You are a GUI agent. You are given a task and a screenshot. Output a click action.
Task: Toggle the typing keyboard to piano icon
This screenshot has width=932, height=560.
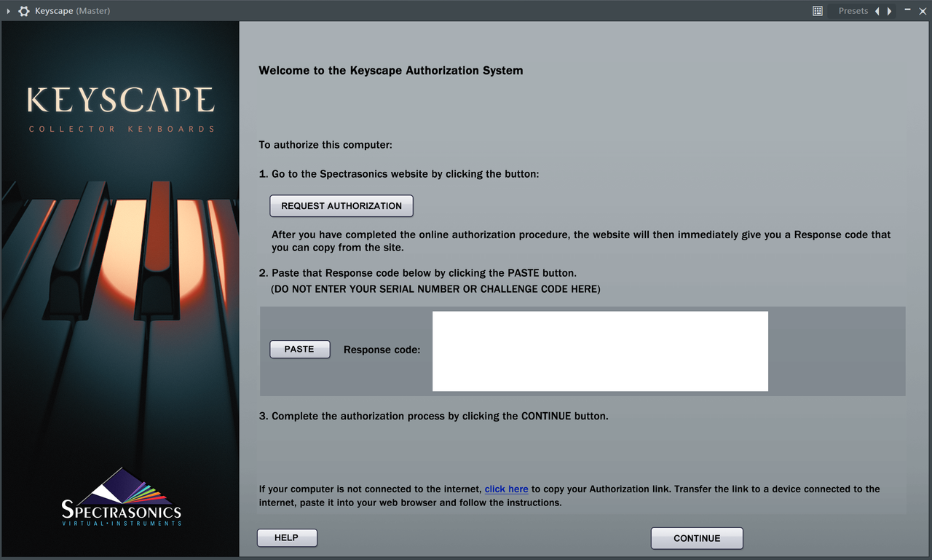click(x=818, y=11)
